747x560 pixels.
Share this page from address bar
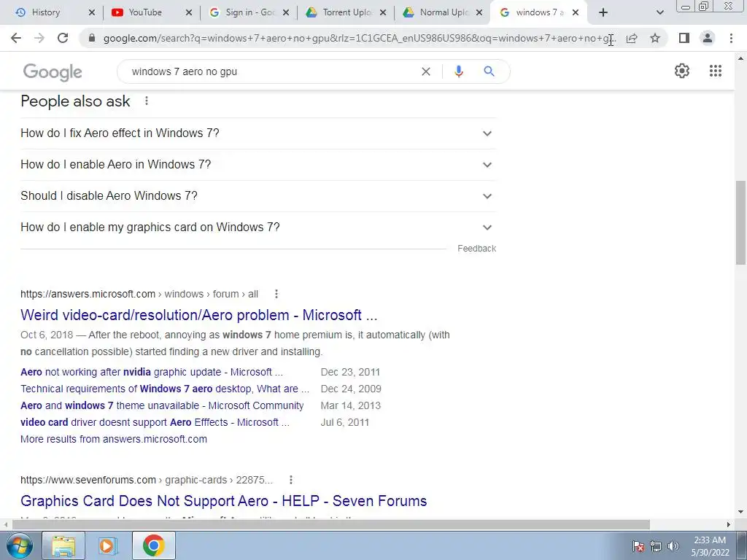(x=632, y=38)
